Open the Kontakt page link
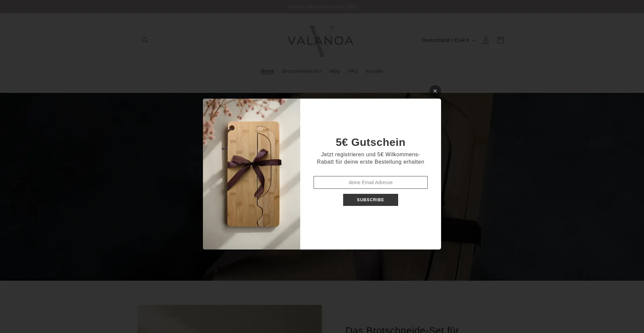This screenshot has height=333, width=644. (374, 71)
